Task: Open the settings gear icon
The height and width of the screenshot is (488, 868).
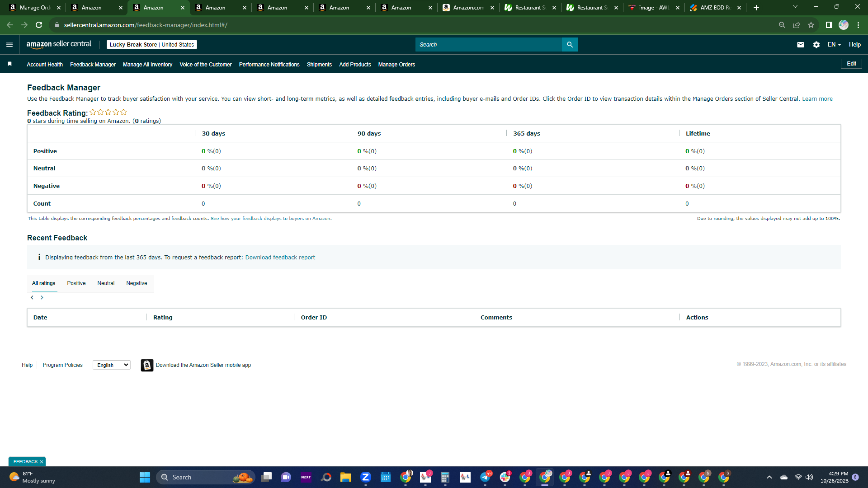Action: tap(816, 45)
